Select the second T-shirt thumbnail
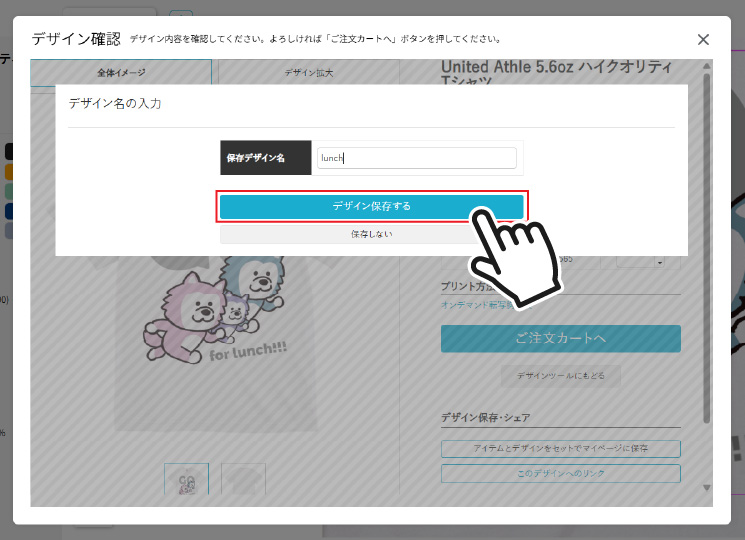The image size is (745, 540). [243, 480]
